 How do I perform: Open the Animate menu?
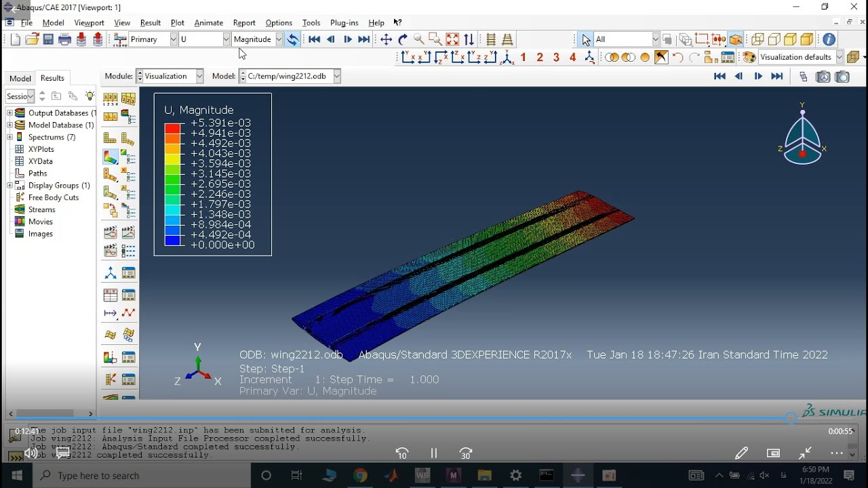[209, 23]
